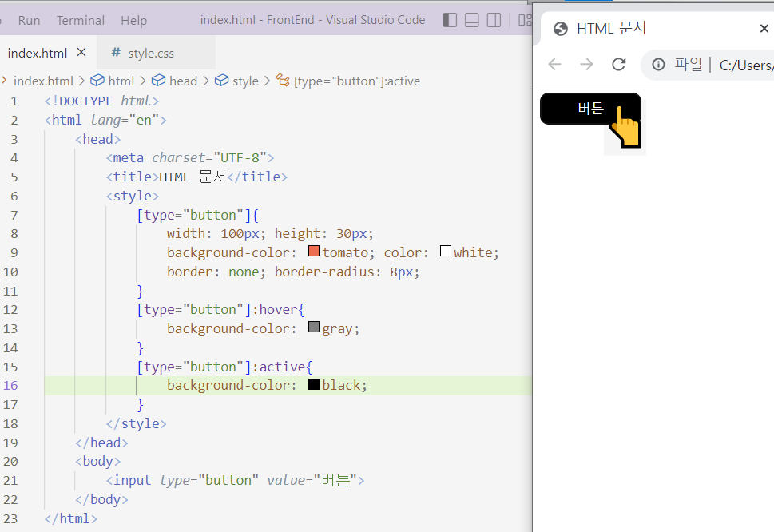The image size is (774, 532).
Task: Select the html breadcrumb item
Action: click(121, 81)
